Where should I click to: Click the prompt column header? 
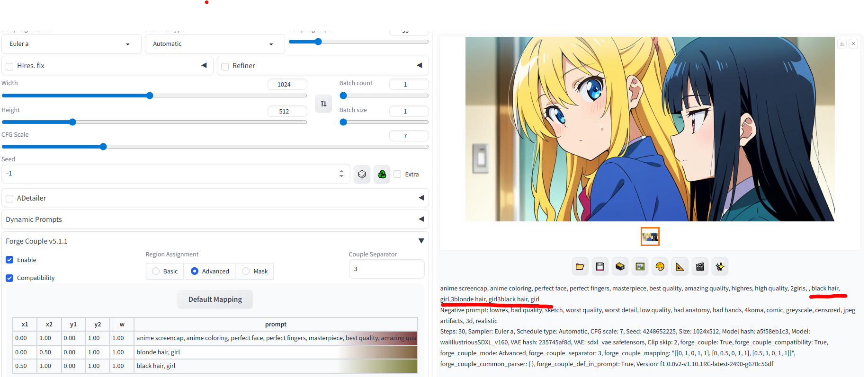click(x=276, y=324)
